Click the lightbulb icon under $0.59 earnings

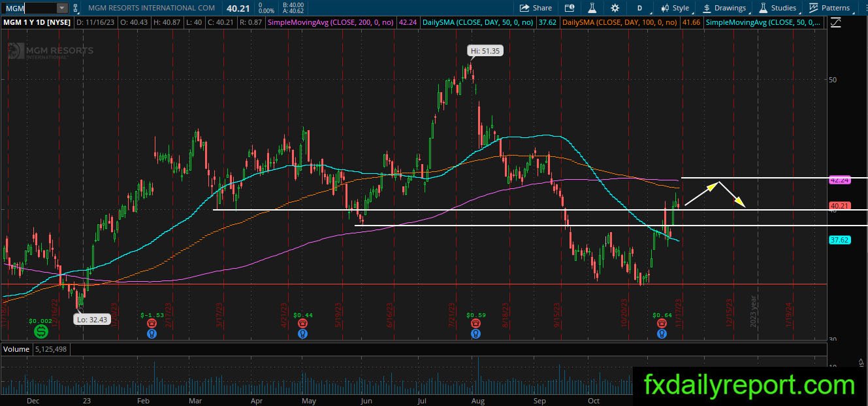(x=476, y=333)
